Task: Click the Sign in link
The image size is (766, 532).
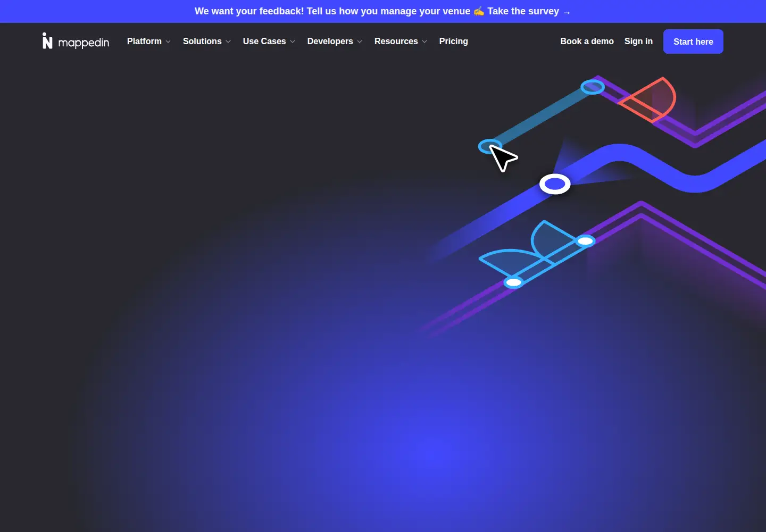Action: click(638, 41)
